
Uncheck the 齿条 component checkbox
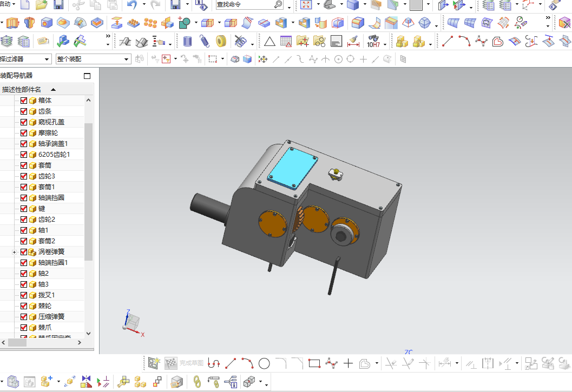[x=24, y=111]
